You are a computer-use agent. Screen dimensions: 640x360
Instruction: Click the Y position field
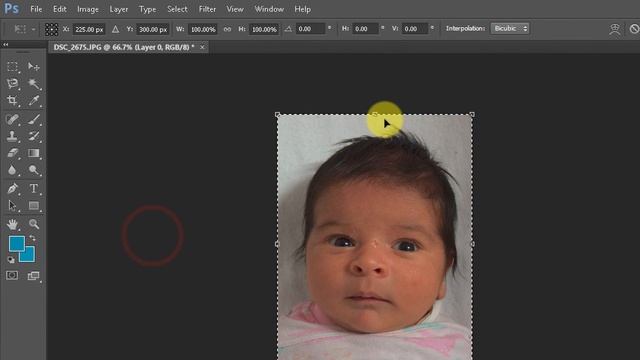(153, 29)
